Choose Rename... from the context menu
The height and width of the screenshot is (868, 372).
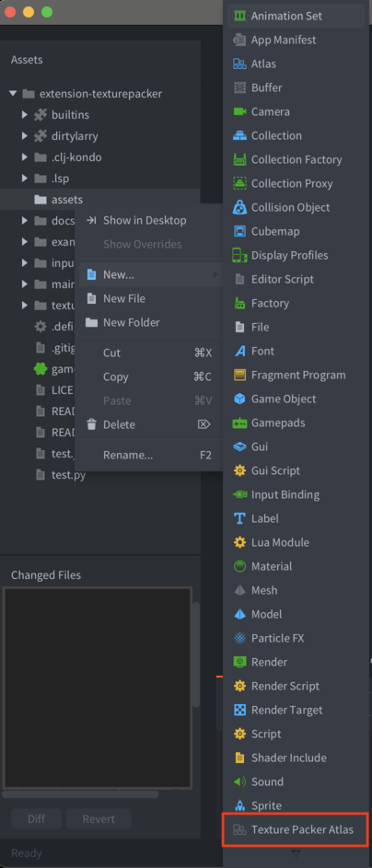click(x=148, y=455)
